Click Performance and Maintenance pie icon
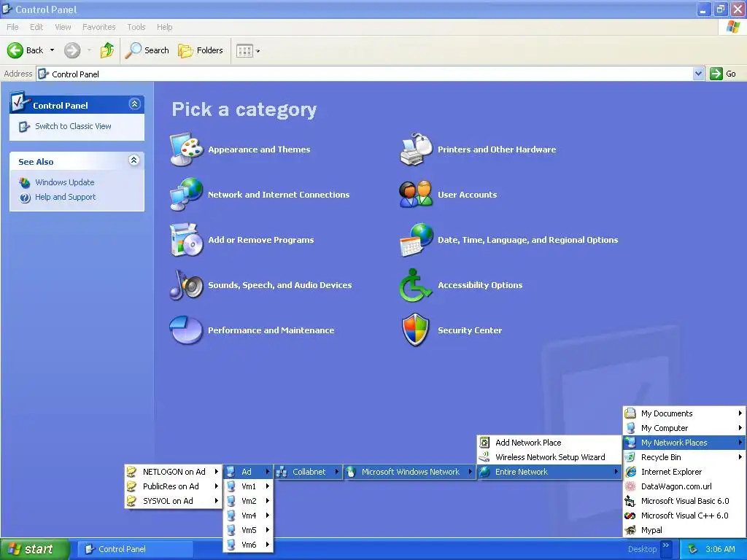 tap(187, 330)
